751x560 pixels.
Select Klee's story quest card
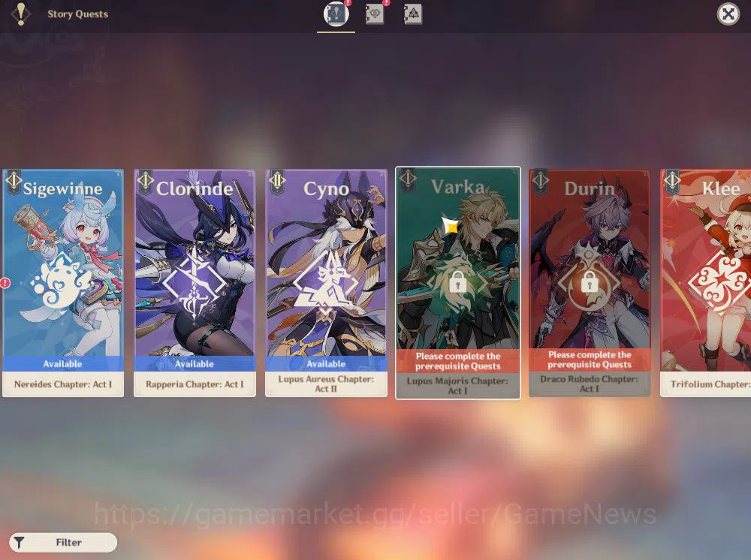705,283
